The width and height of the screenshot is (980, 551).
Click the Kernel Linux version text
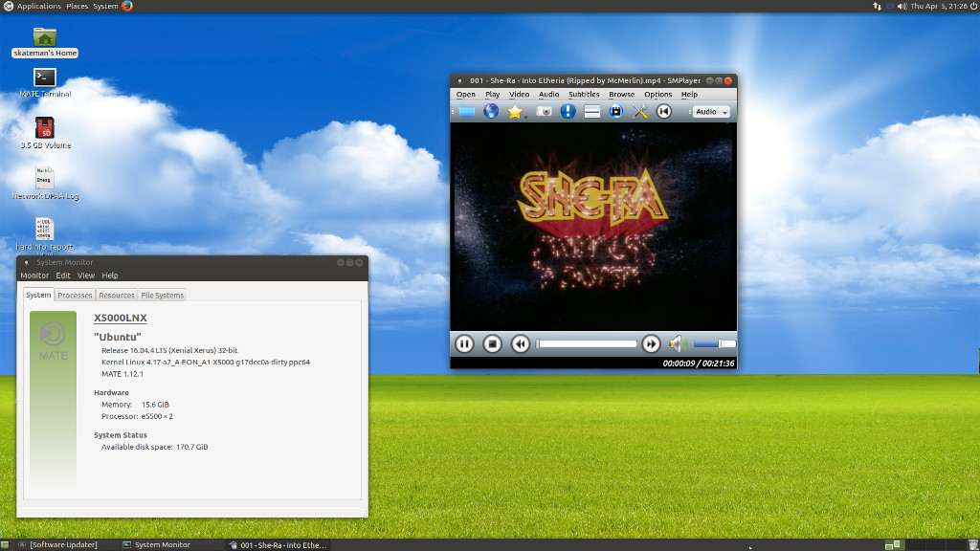pyautogui.click(x=206, y=363)
